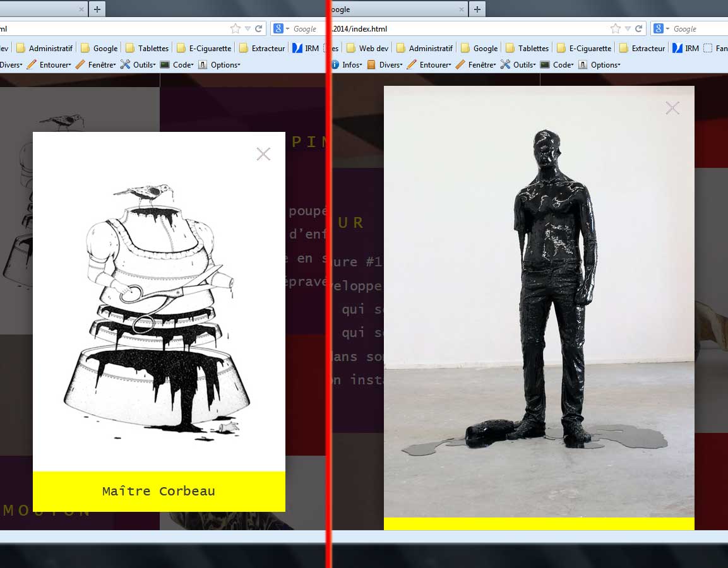Open Entourer pencil menu in left window
728x568 pixels.
click(49, 64)
